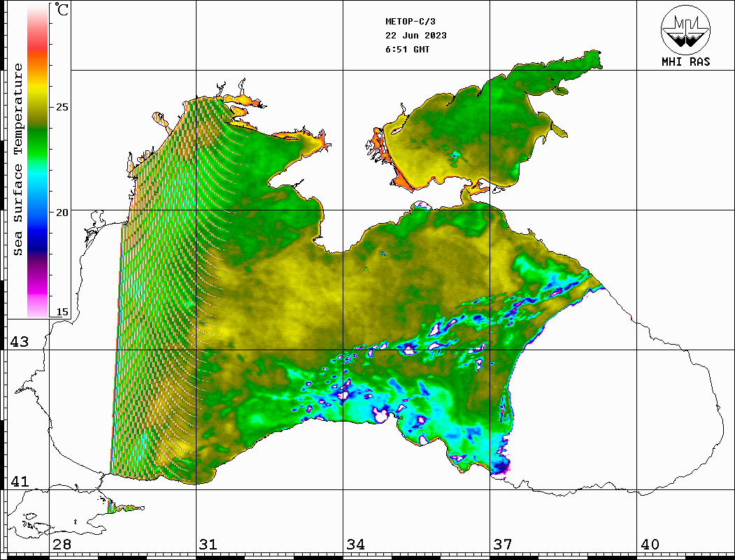Click the 'Sea Surface Temperature' vertical label
This screenshot has width=735, height=560.
tap(17, 160)
